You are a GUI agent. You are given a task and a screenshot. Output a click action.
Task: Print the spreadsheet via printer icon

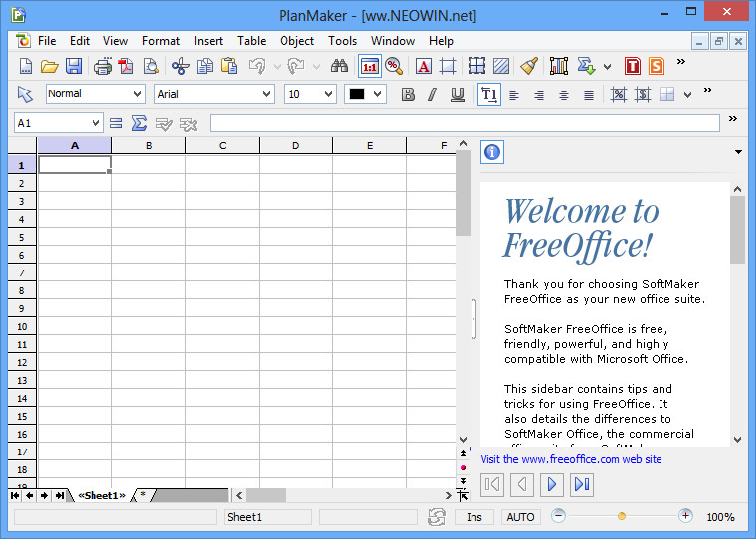[103, 66]
